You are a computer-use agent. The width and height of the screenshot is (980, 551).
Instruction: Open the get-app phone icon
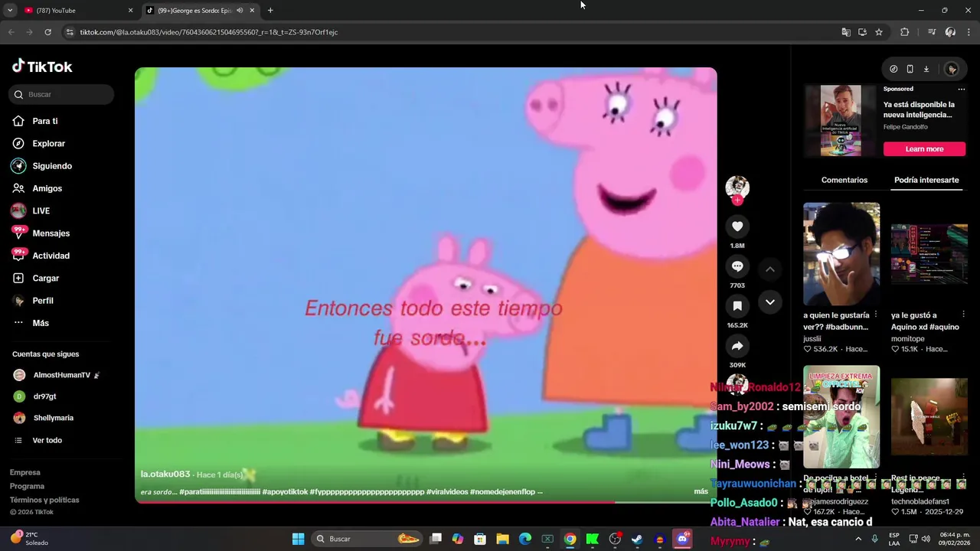click(910, 69)
